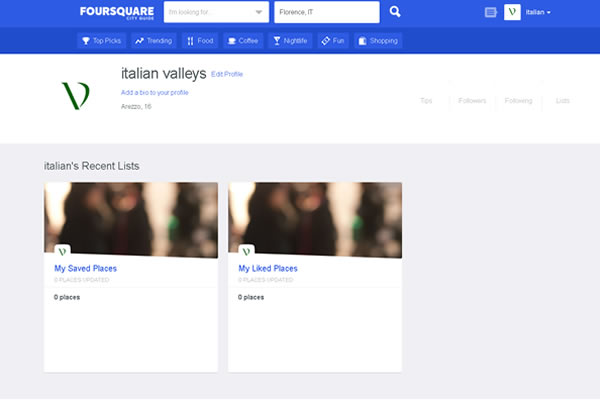Click the magnifying glass search icon
600x400 pixels.
tap(395, 12)
